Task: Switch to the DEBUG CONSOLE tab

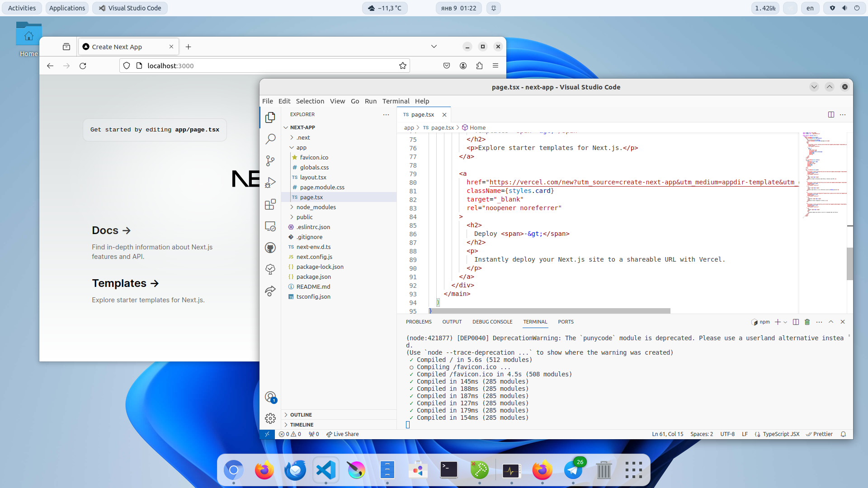Action: coord(492,322)
